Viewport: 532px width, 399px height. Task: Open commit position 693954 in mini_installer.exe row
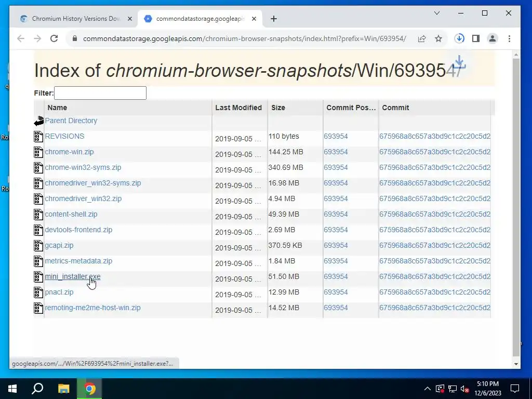point(336,277)
